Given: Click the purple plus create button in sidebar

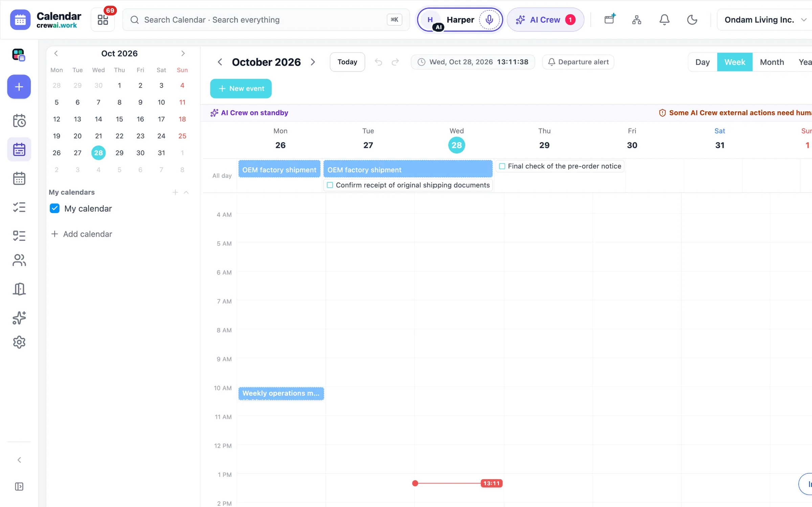Looking at the screenshot, I should click(x=19, y=87).
